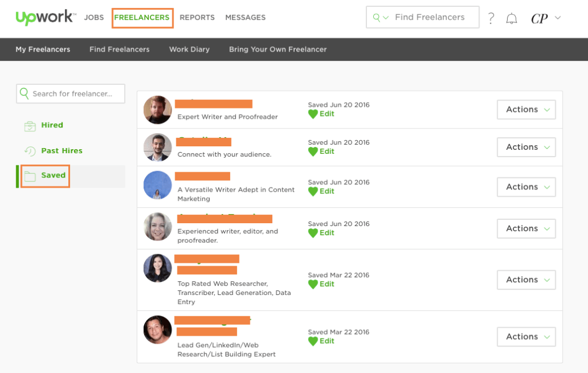Click heart icon for Expert Writer and Proofreader
This screenshot has height=373, width=588.
coord(313,114)
